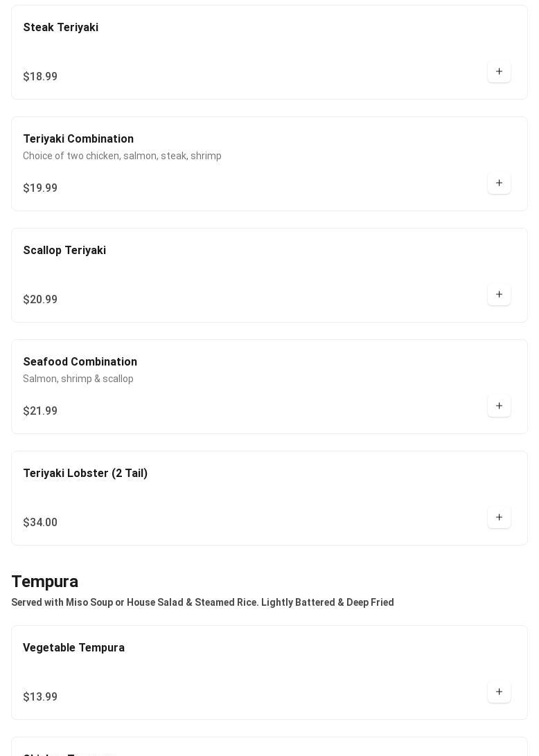Click the $21.99 Seafood Combination price
539x756 pixels.
[x=40, y=411]
